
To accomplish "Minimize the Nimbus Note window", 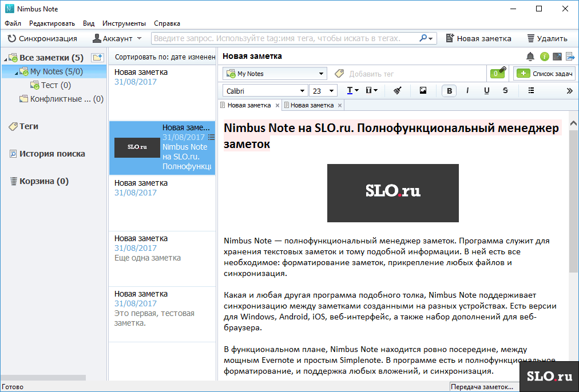I will point(513,9).
